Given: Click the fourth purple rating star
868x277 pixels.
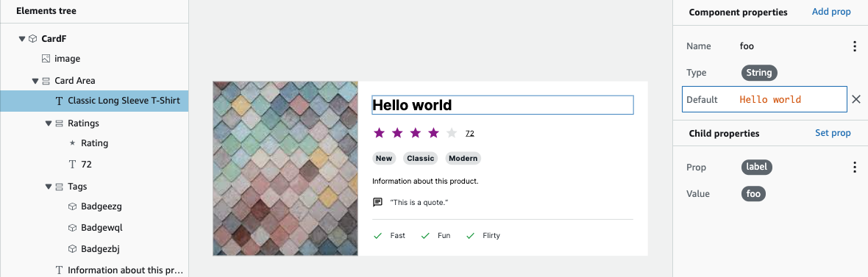Looking at the screenshot, I should 433,133.
